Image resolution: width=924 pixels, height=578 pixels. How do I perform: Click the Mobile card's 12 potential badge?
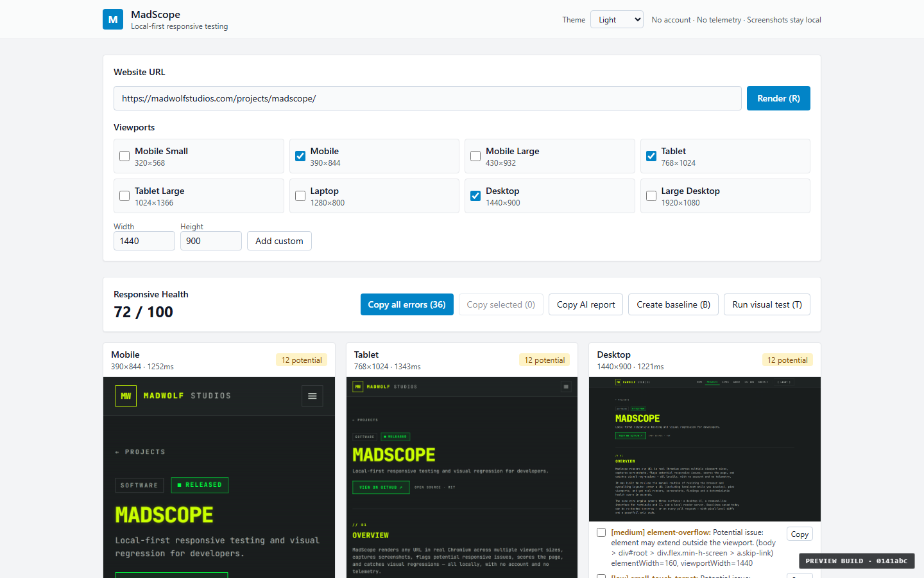tap(302, 360)
